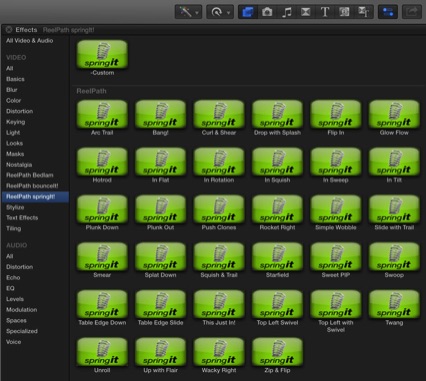Select the Keying category
Screen dimensions: 426x381
[x=16, y=122]
